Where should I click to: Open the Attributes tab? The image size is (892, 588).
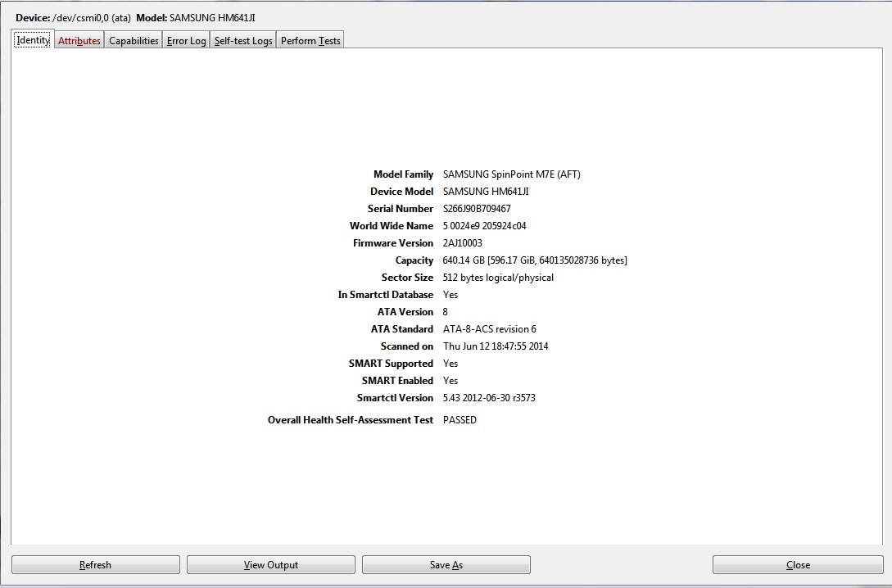(x=79, y=40)
